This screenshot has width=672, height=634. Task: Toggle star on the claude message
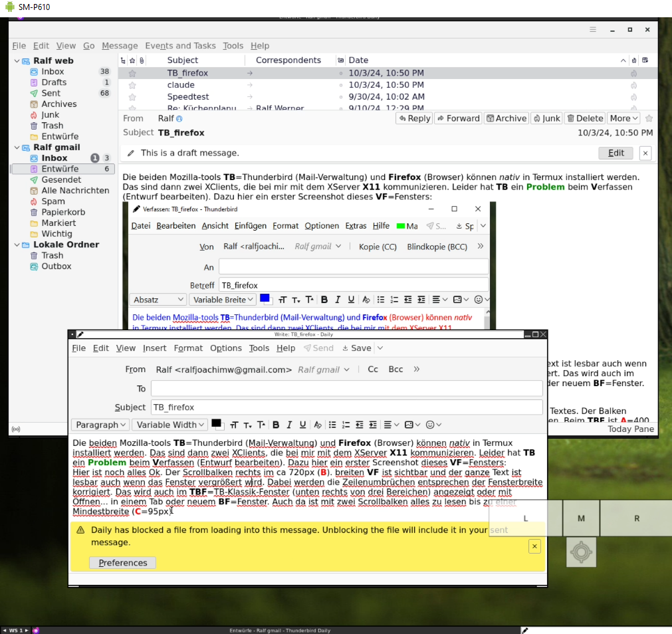[x=132, y=85]
